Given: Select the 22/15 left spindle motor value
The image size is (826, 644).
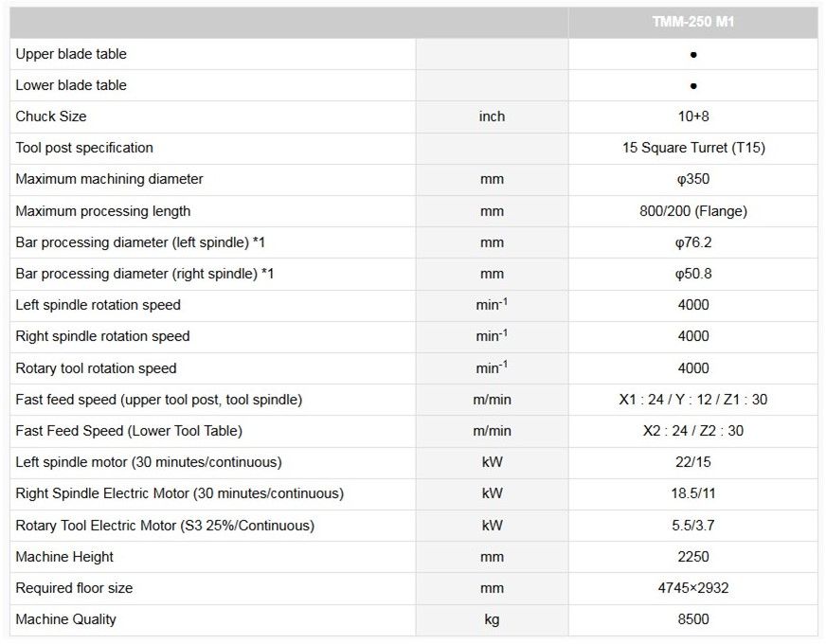Looking at the screenshot, I should [692, 462].
